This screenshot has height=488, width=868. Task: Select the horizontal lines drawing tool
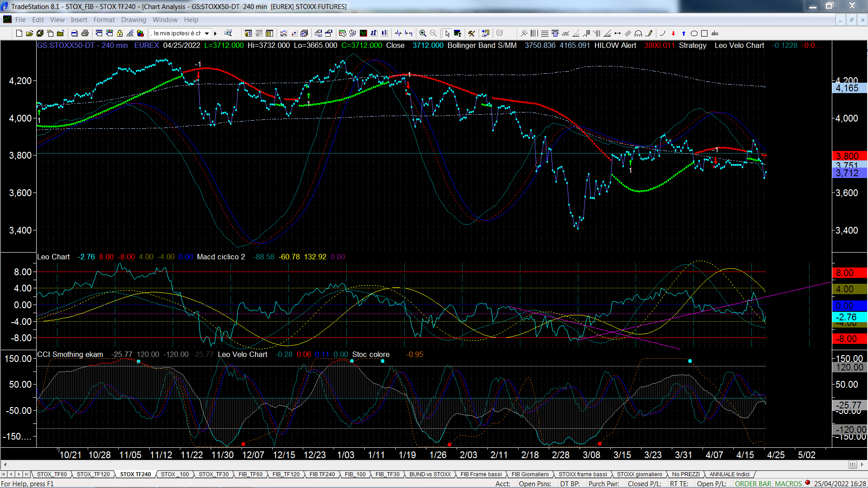point(545,33)
